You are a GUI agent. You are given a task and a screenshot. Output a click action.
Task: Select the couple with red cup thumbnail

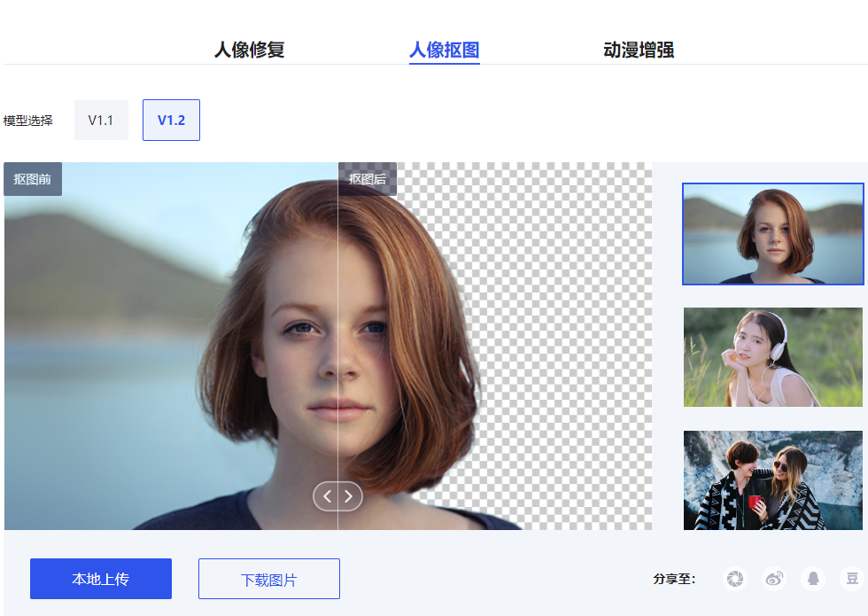772,480
